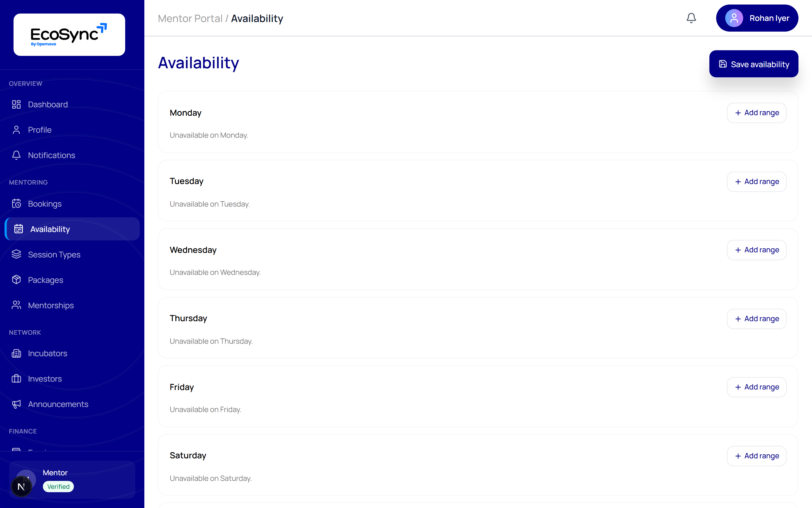
Task: Click the save disk icon on Save availability
Action: 723,64
